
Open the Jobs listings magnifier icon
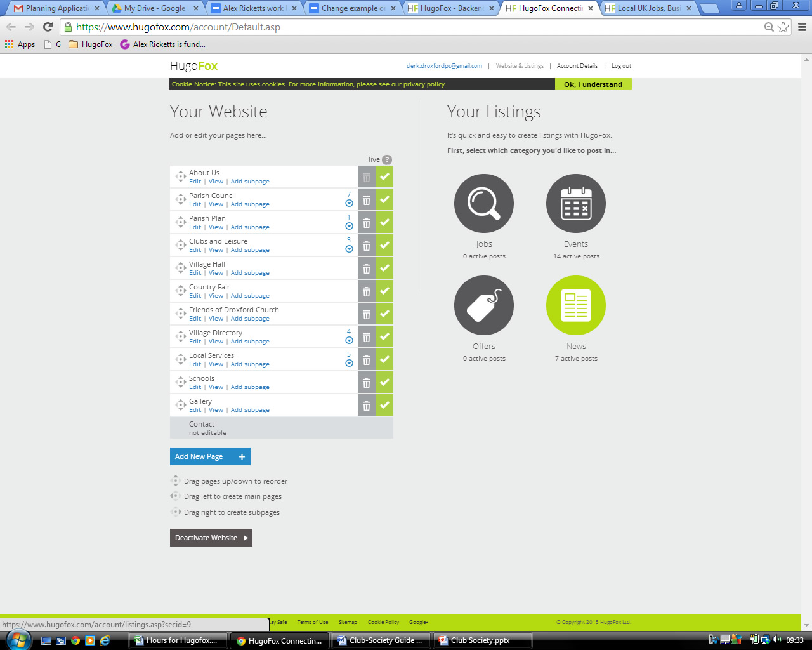(x=483, y=204)
